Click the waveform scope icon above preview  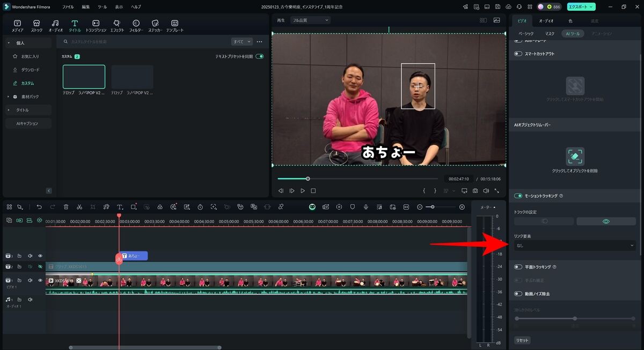(x=497, y=20)
